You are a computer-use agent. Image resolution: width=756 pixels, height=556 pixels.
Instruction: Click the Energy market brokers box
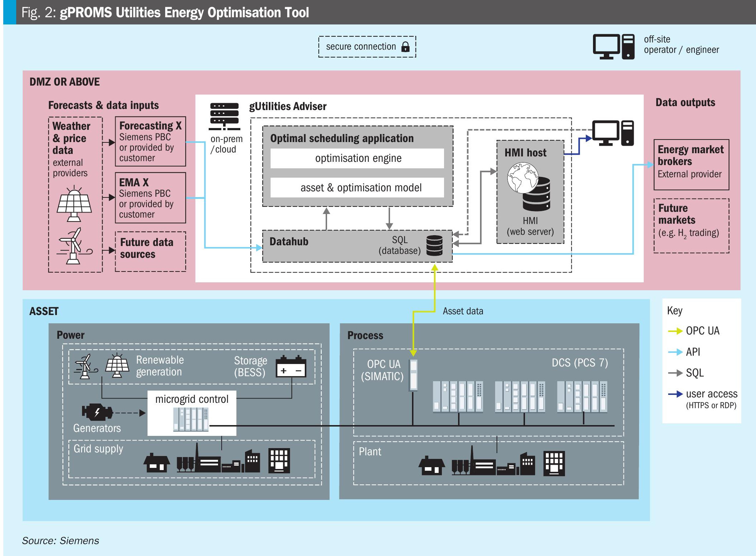pos(691,164)
